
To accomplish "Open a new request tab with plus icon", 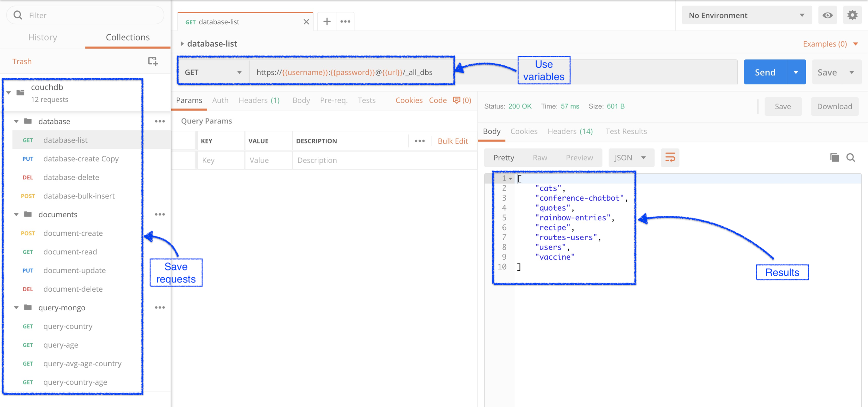I will pyautogui.click(x=327, y=22).
